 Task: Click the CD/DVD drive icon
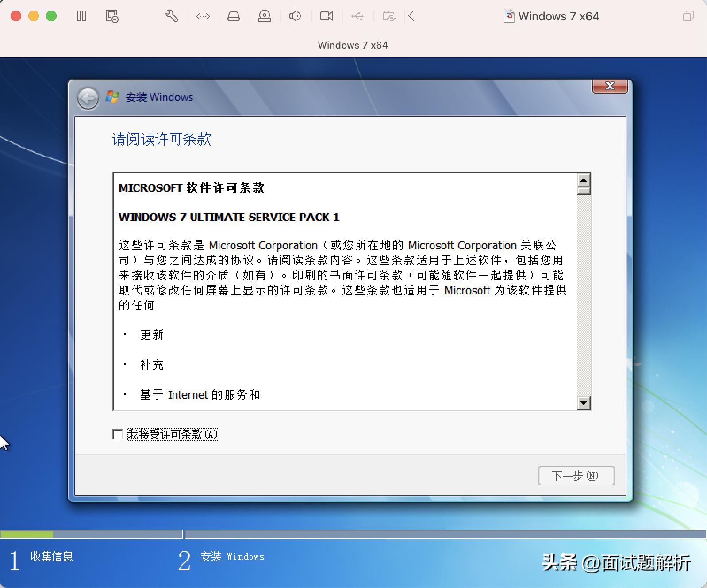coord(265,16)
